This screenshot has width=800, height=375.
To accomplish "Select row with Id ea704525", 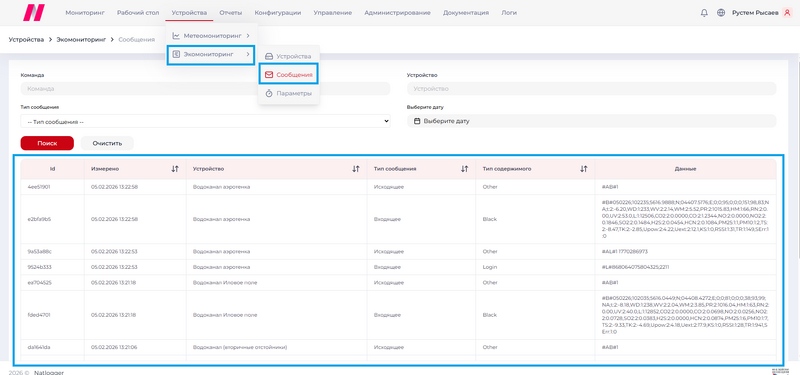I will point(398,282).
